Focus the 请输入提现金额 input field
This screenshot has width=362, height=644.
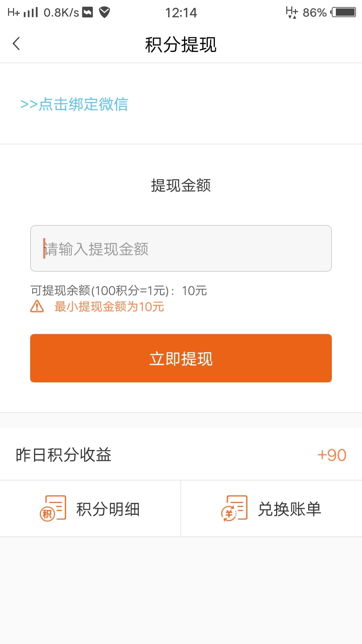(x=181, y=249)
